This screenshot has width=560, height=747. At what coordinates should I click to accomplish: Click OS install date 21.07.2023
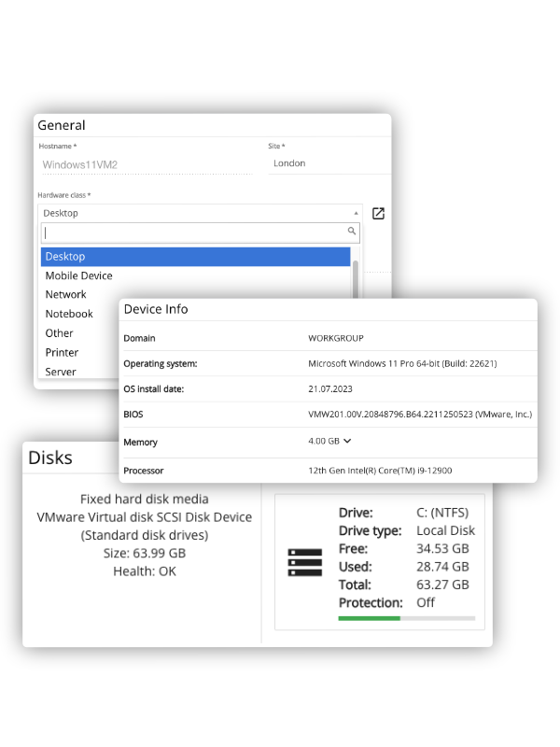(330, 389)
